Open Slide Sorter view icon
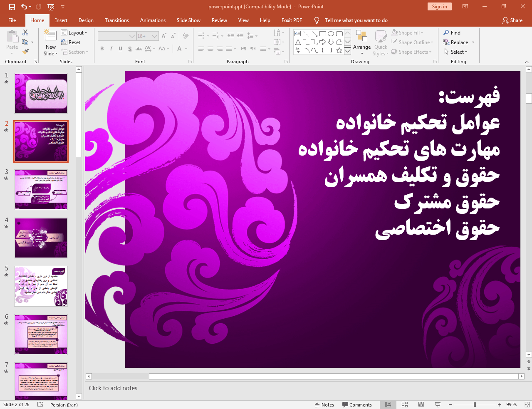532x409 pixels. coord(404,404)
